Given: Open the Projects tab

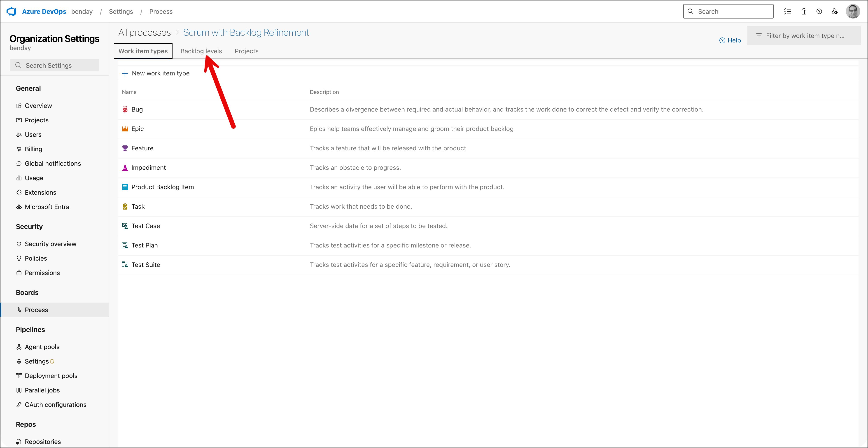Looking at the screenshot, I should 246,51.
